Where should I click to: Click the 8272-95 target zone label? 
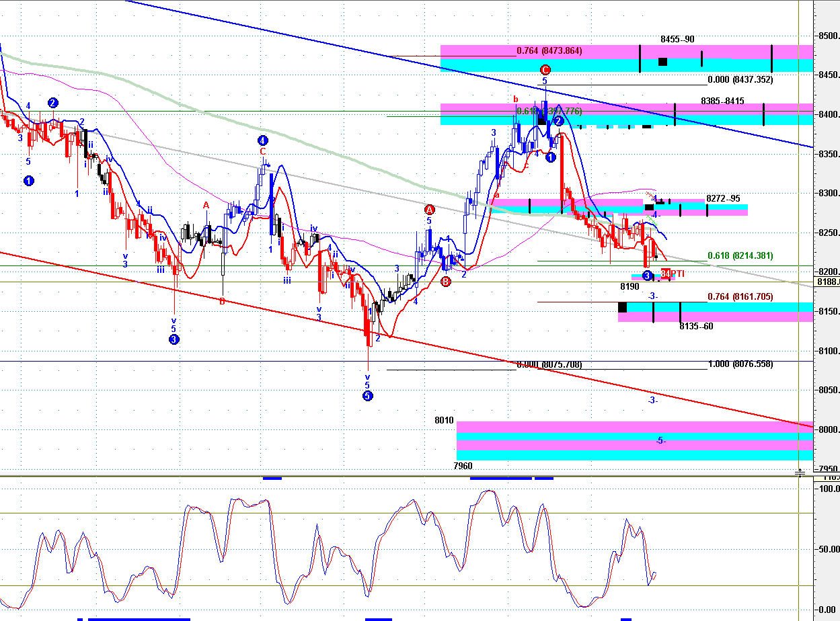coord(723,199)
